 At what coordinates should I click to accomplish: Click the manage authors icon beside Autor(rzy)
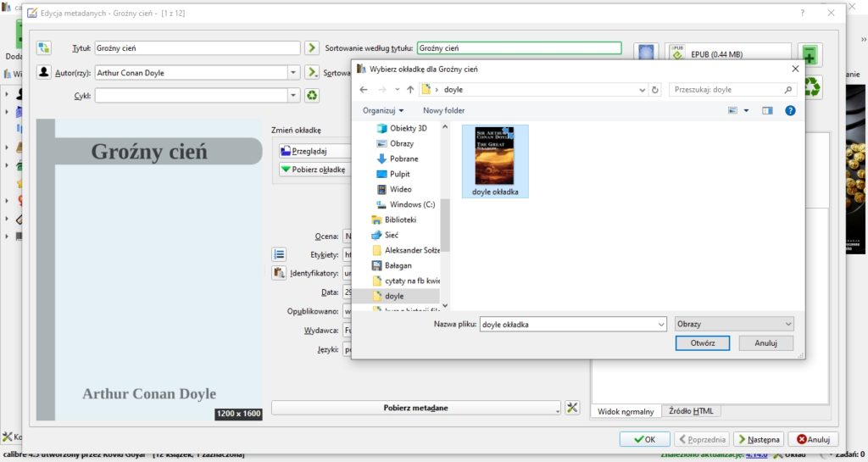point(44,72)
